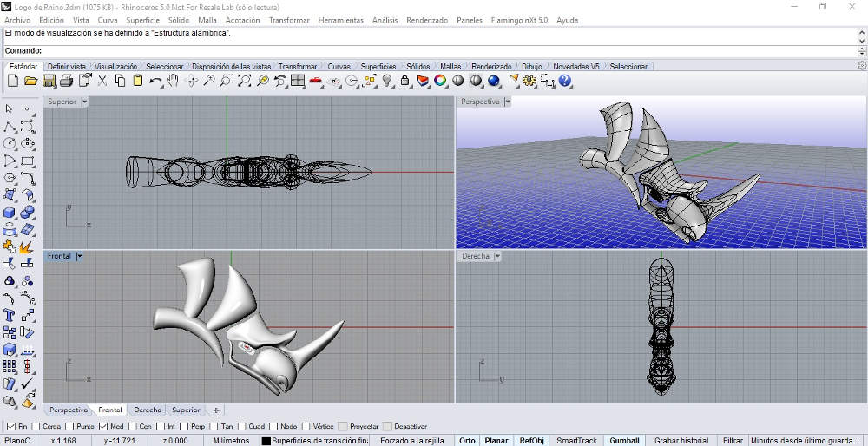
Task: Enable the Cerca osnap checkbox
Action: pyautogui.click(x=36, y=427)
